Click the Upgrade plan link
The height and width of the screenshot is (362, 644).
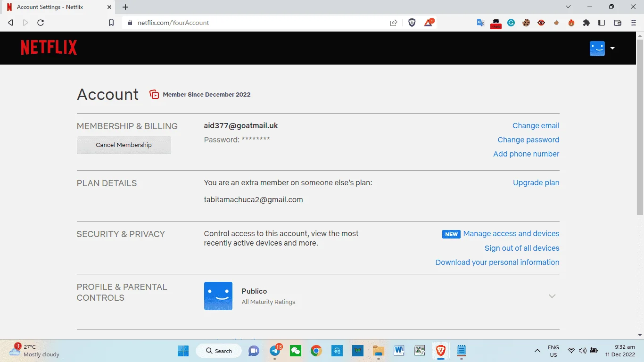coord(536,183)
